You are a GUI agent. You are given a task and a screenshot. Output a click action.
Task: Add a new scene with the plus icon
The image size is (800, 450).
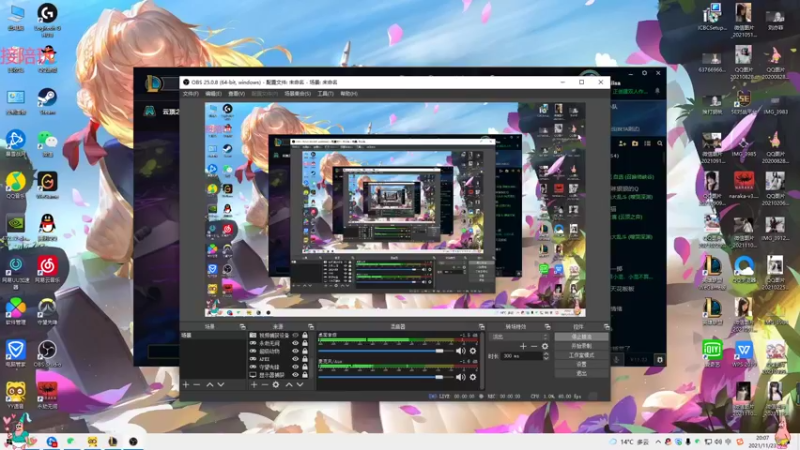(x=186, y=384)
